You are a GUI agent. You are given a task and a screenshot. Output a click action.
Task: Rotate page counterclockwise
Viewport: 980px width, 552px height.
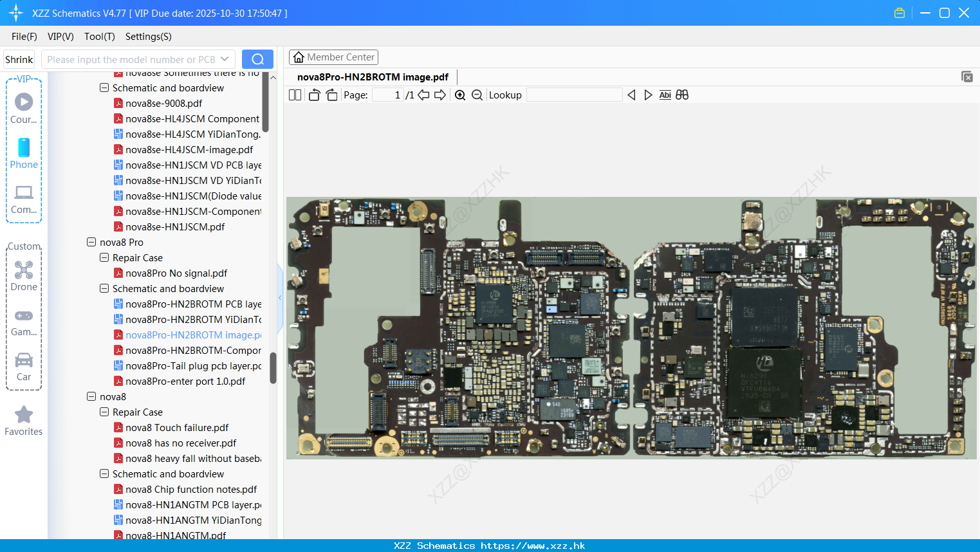pos(314,95)
